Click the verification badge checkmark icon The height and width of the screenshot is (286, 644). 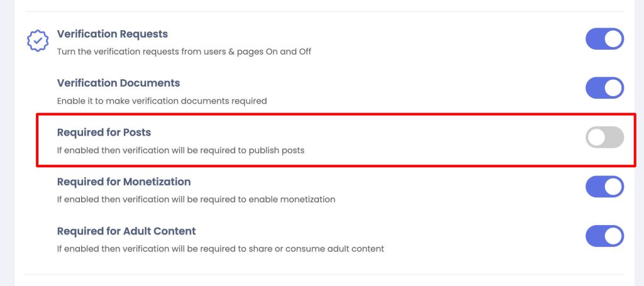click(x=38, y=41)
